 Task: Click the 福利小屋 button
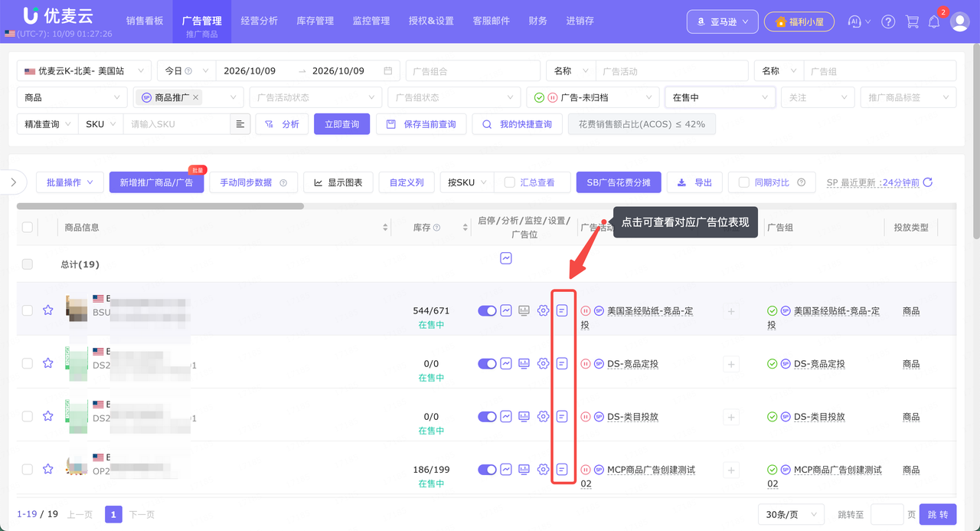(x=799, y=21)
